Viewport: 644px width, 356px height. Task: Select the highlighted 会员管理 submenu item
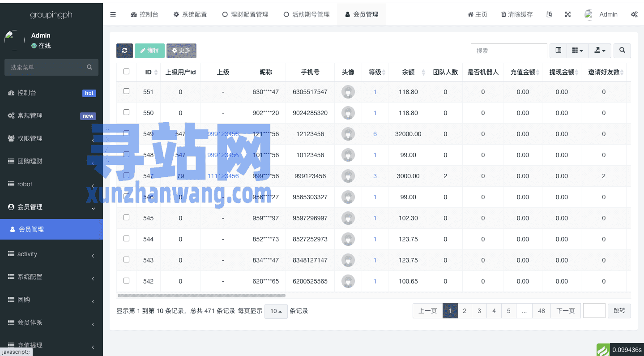(51, 229)
